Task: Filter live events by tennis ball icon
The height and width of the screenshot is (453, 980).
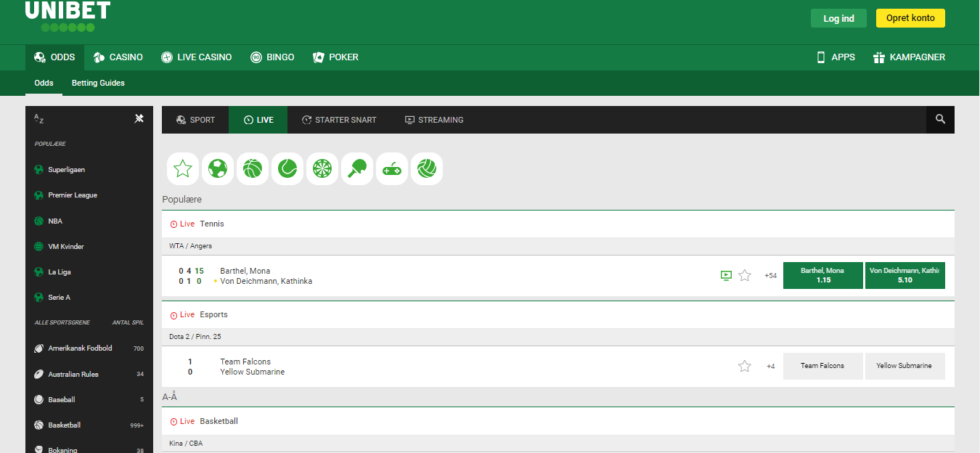Action: coord(287,169)
